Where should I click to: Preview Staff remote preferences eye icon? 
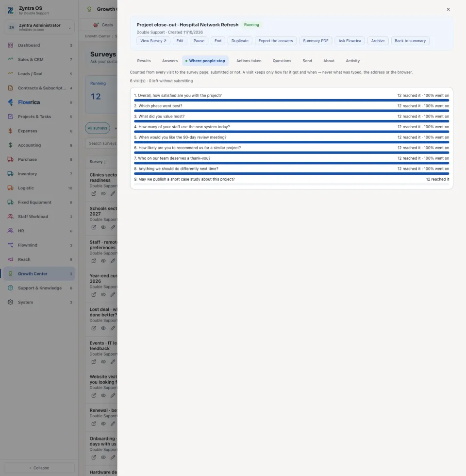(103, 261)
